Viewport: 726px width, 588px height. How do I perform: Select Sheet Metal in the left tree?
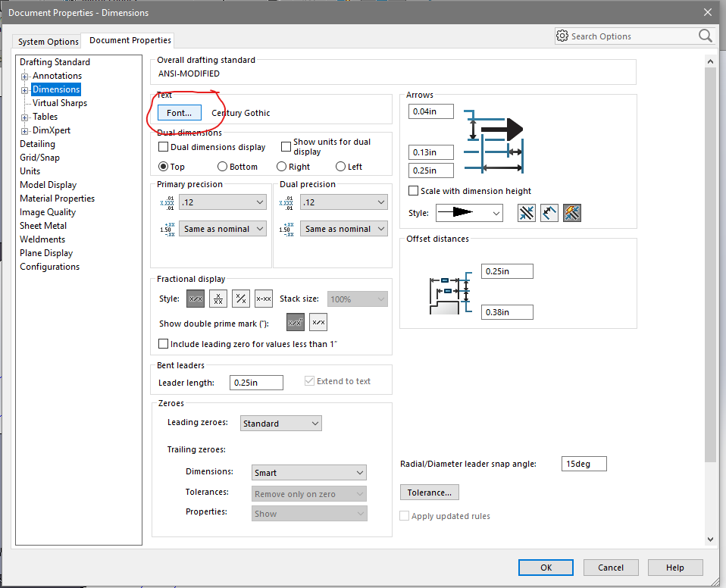[43, 226]
